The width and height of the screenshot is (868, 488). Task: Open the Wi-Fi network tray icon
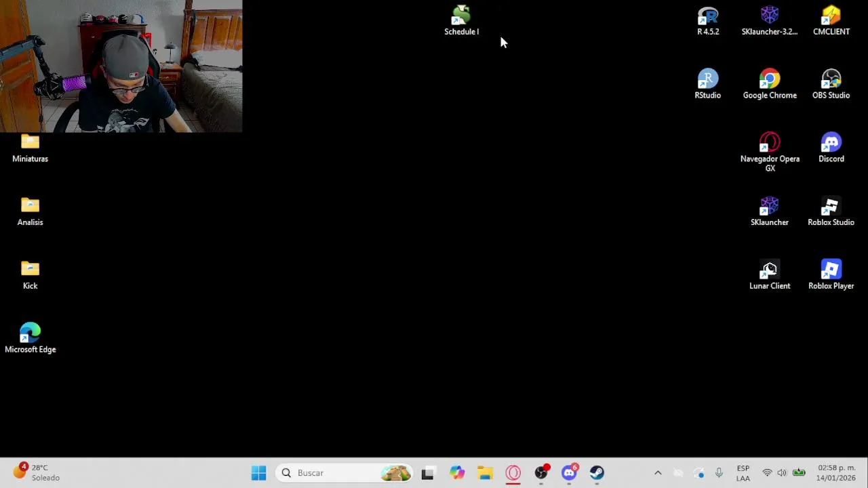click(x=767, y=473)
